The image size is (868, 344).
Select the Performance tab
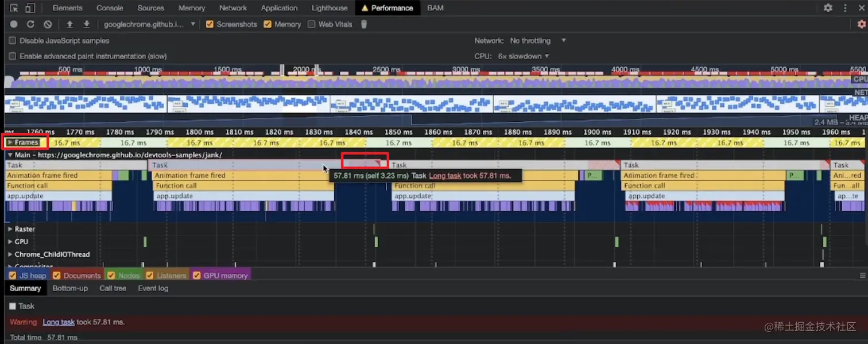[x=387, y=8]
